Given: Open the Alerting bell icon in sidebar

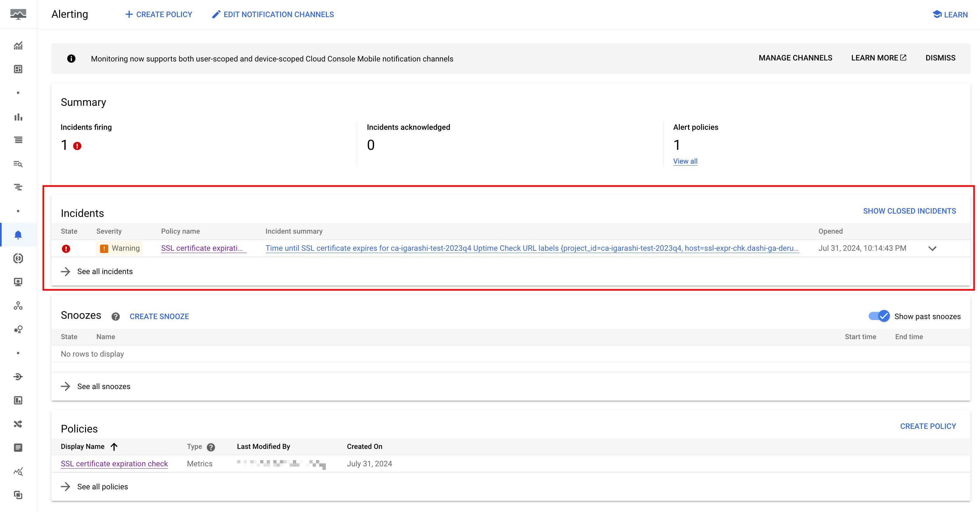Looking at the screenshot, I should [18, 235].
